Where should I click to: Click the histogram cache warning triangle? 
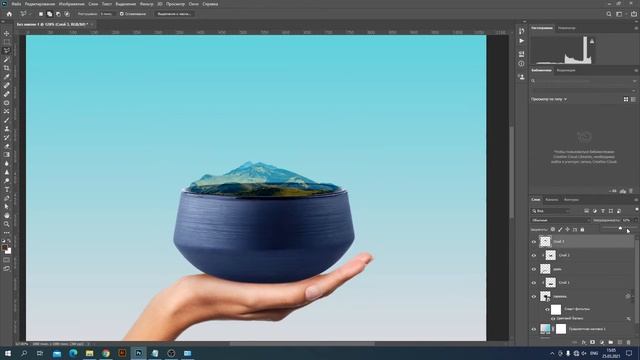pos(592,41)
